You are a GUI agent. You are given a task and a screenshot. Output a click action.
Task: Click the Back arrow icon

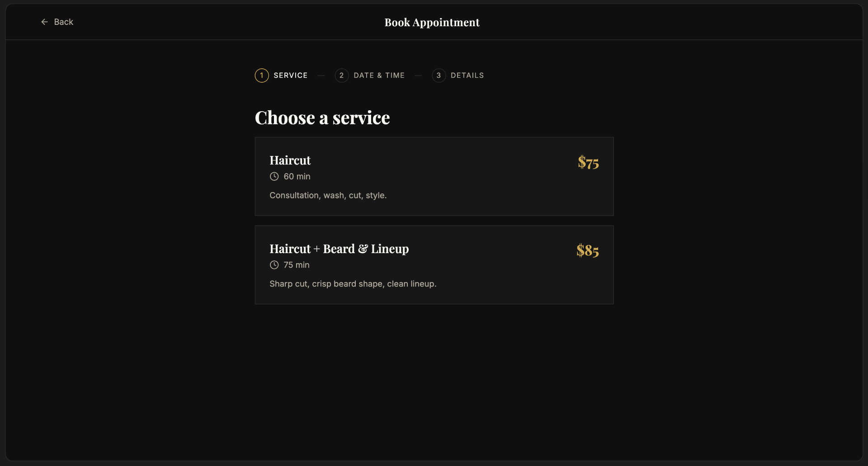(x=44, y=22)
